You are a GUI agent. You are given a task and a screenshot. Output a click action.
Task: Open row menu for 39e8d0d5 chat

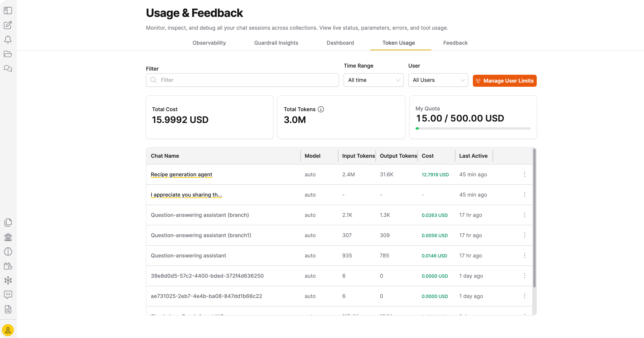click(x=525, y=275)
